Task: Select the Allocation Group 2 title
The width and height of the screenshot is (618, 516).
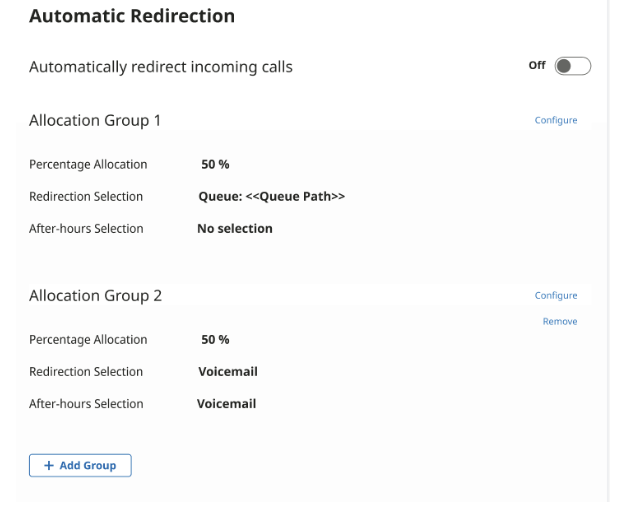Action: click(x=95, y=296)
